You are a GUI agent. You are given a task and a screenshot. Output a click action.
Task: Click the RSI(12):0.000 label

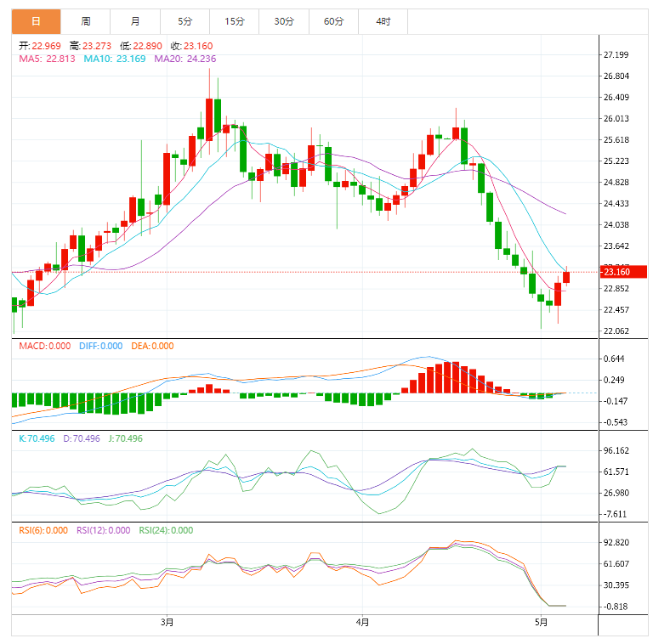click(103, 530)
